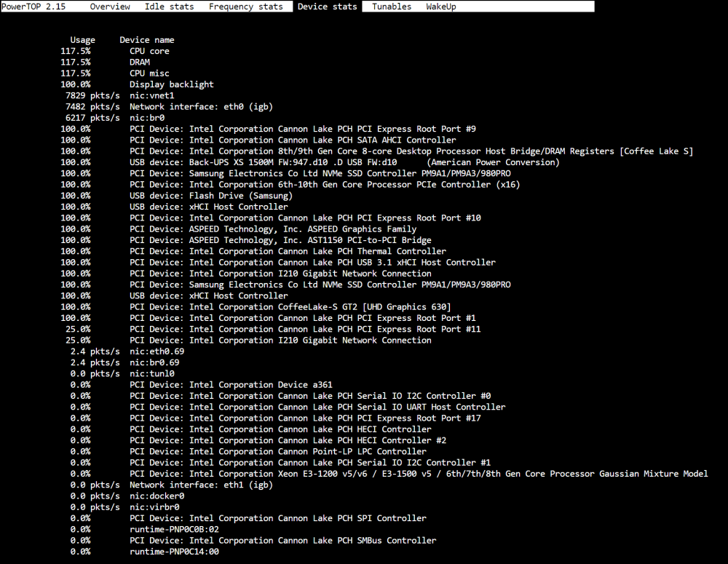Switch to the Overview tab

[x=110, y=7]
